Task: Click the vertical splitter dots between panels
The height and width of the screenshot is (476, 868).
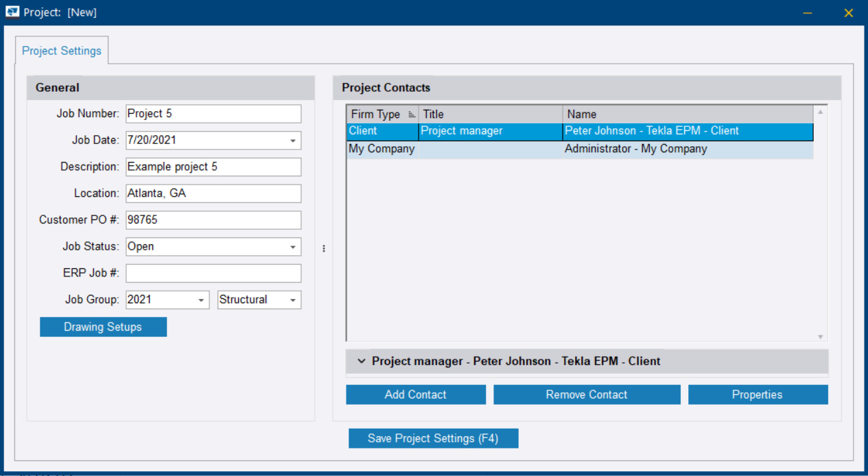Action: tap(324, 249)
